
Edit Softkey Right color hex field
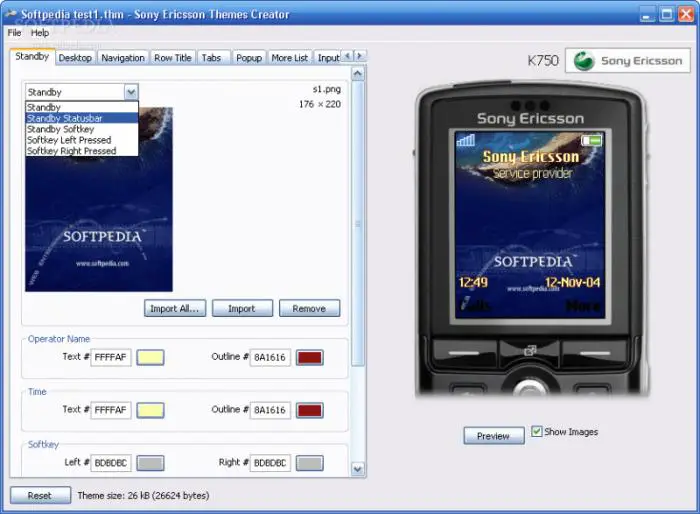[270, 463]
